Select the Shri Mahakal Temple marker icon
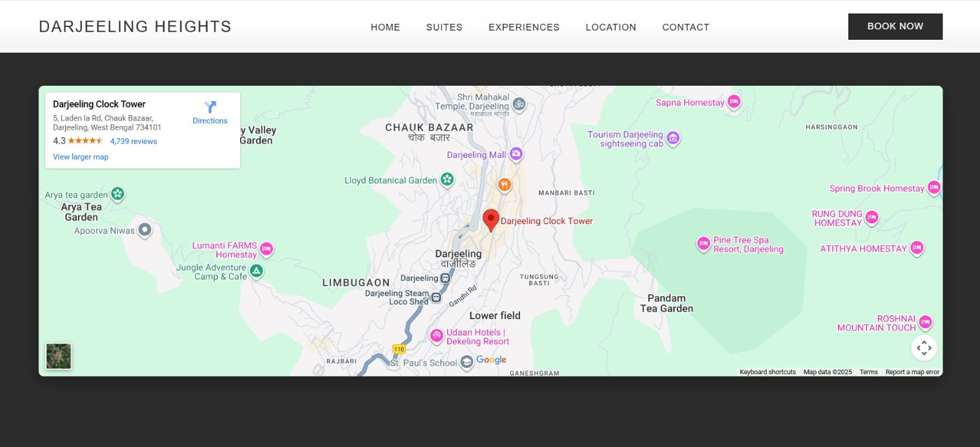Image resolution: width=980 pixels, height=447 pixels. tap(519, 104)
